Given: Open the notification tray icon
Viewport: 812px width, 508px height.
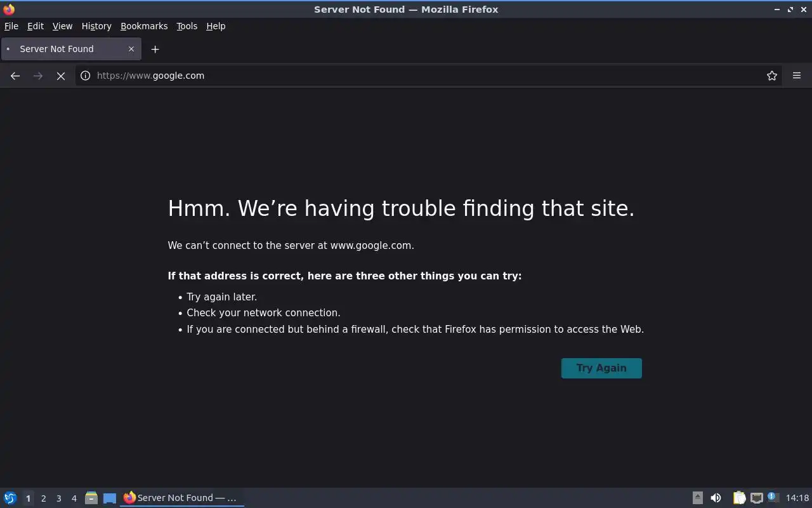Looking at the screenshot, I should (x=773, y=497).
